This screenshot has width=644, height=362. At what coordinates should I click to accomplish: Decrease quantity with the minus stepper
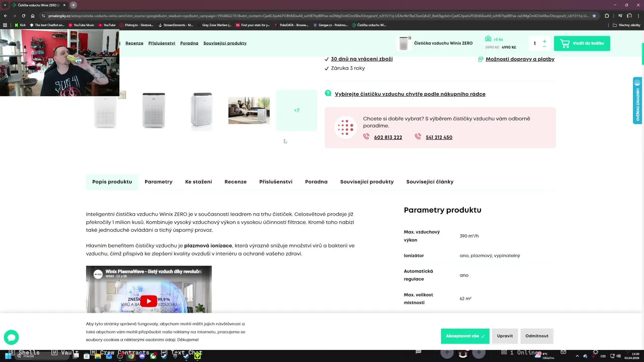[x=544, y=47]
